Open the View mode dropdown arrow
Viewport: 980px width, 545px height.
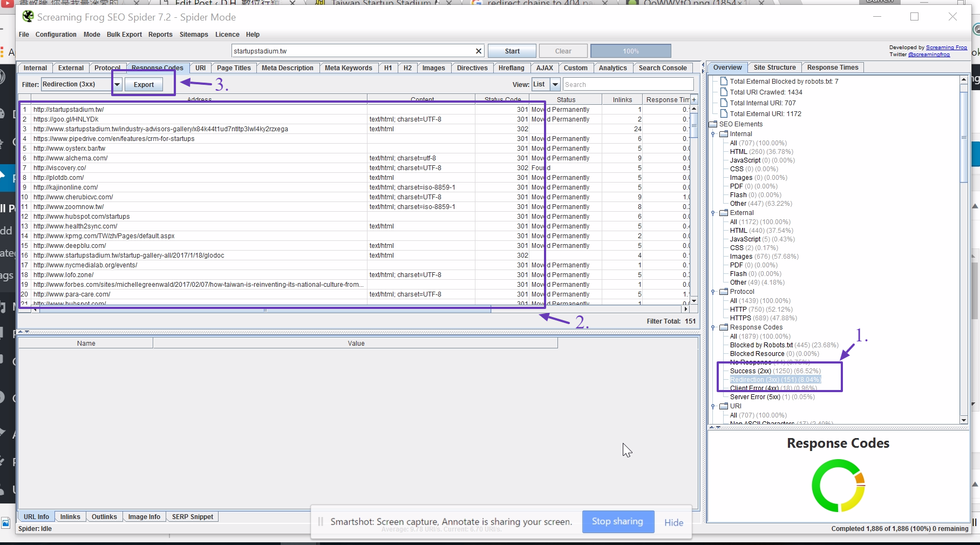click(555, 84)
